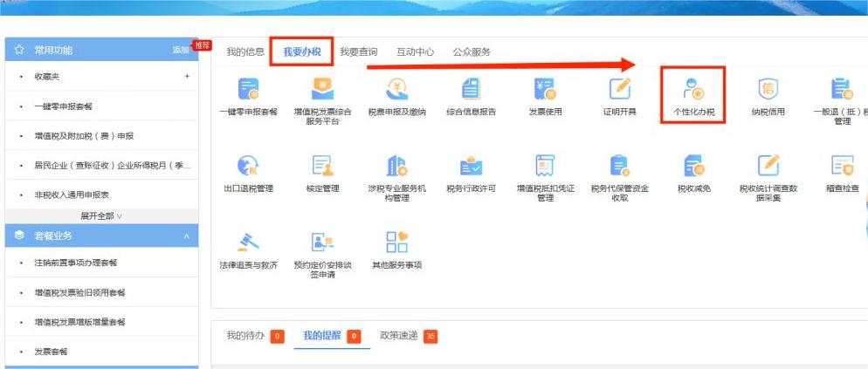The height and width of the screenshot is (369, 868).
Task: Click the 0 badge on 我的提醒
Action: pos(354,337)
